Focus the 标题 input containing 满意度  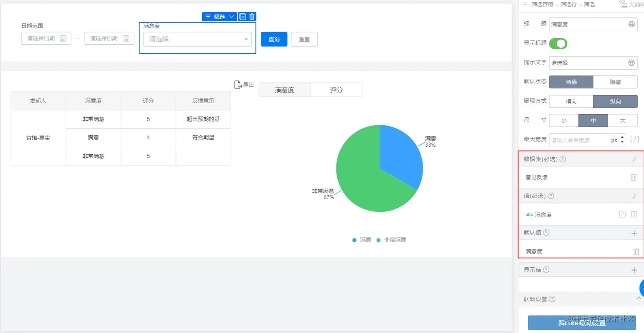point(593,24)
